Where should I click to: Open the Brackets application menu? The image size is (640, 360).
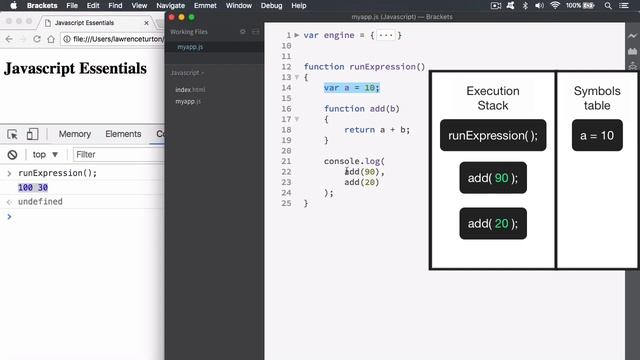(x=42, y=6)
